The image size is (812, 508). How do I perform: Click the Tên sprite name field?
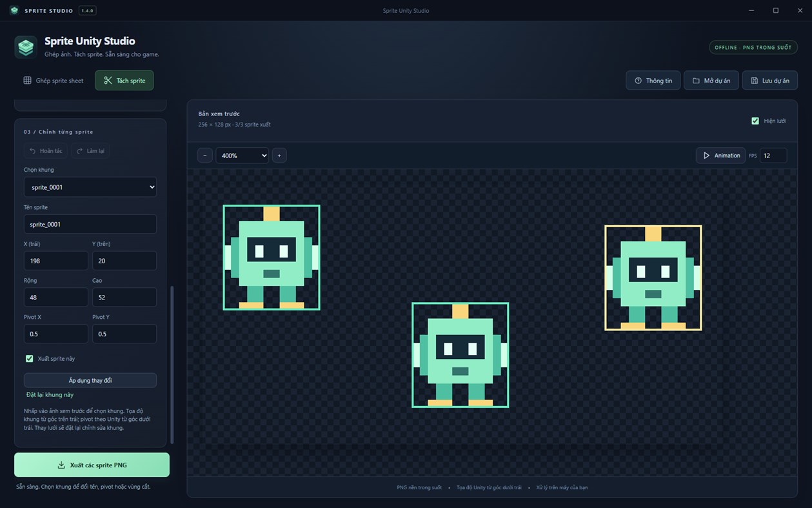[x=90, y=224]
